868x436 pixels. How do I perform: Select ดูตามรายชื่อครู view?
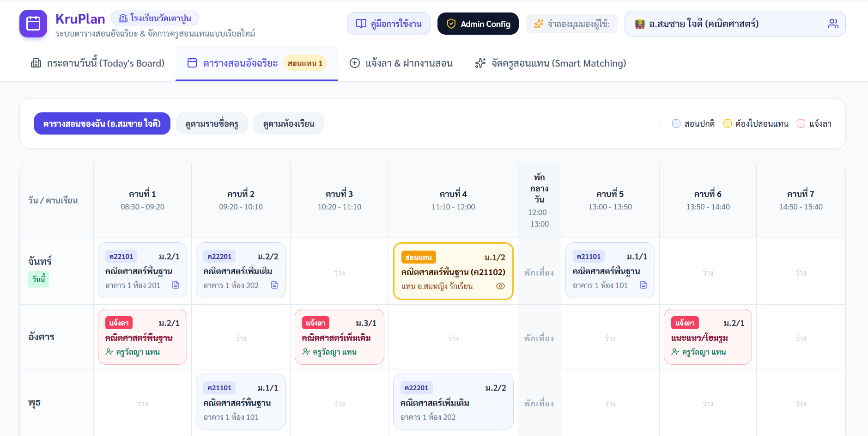212,123
